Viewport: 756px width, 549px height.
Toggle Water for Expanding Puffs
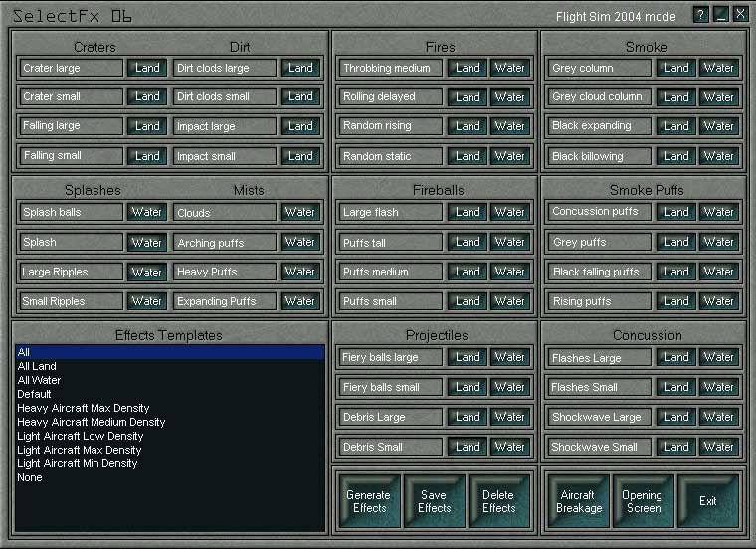click(x=300, y=301)
